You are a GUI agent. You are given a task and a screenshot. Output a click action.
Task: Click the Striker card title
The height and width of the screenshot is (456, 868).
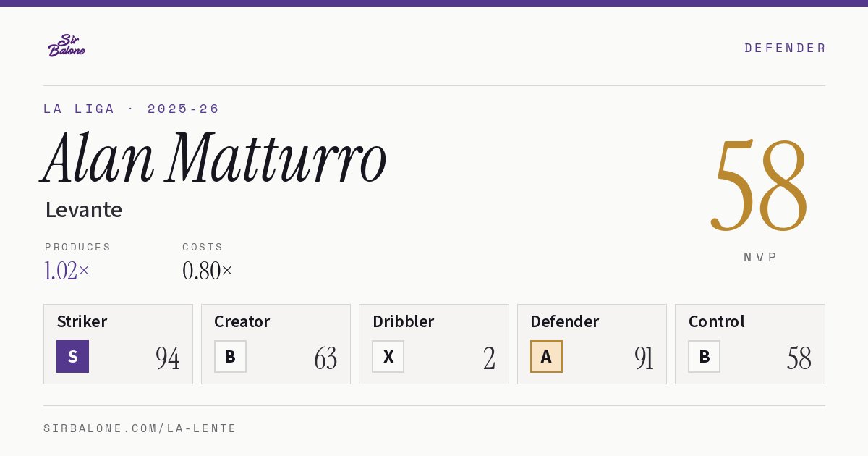click(x=82, y=321)
